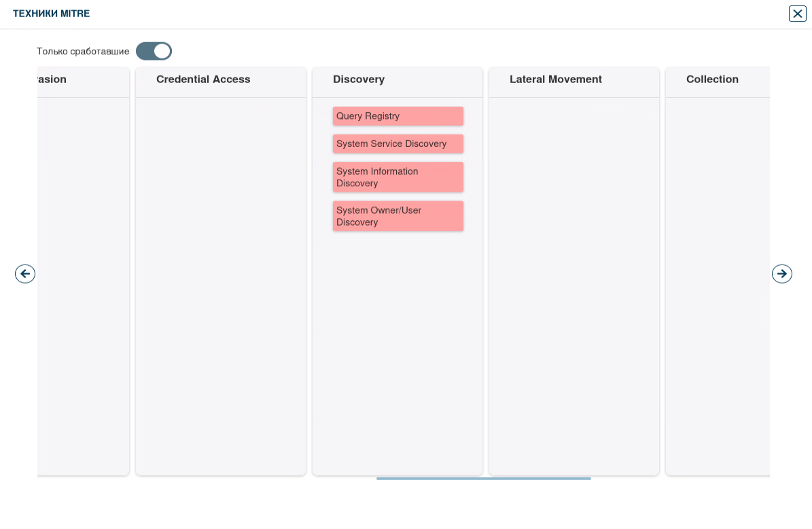Select the Query Registry technique
Viewport: 812px width, 529px height.
398,116
